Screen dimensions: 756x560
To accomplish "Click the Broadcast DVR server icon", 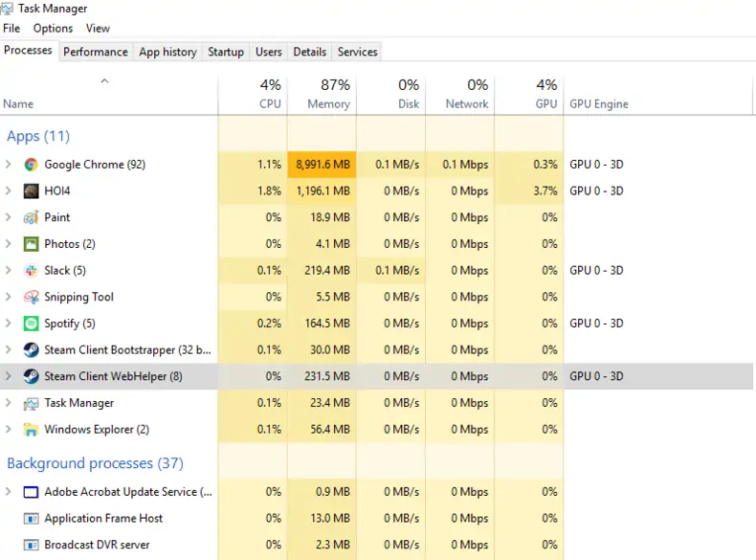I will coord(31,545).
